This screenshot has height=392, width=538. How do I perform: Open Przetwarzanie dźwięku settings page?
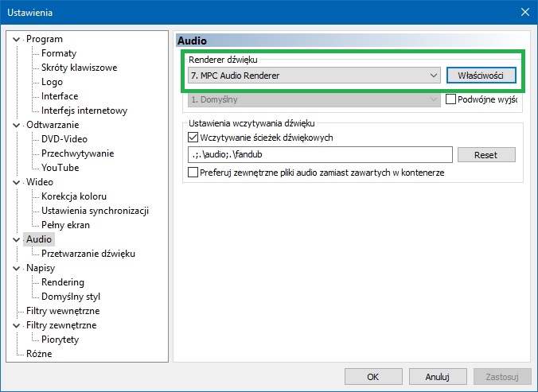[x=88, y=254]
